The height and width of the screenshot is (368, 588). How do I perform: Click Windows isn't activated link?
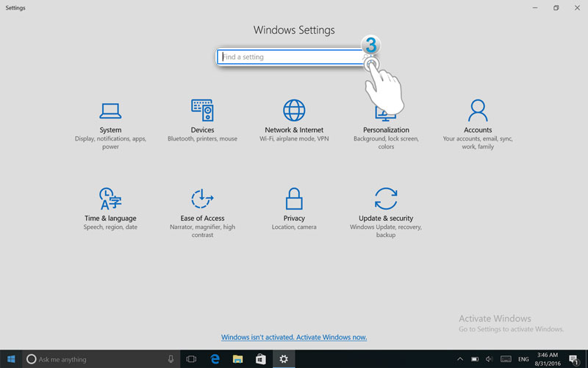[294, 337]
